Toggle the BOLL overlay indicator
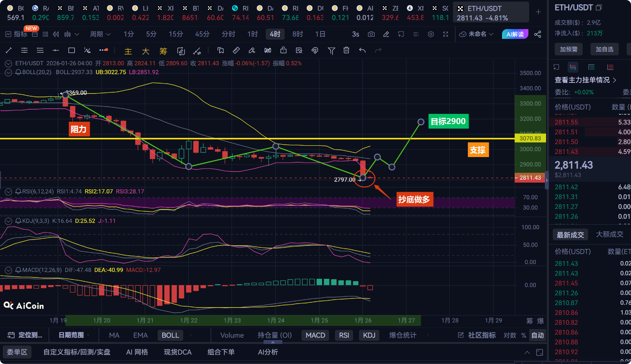 [x=170, y=335]
